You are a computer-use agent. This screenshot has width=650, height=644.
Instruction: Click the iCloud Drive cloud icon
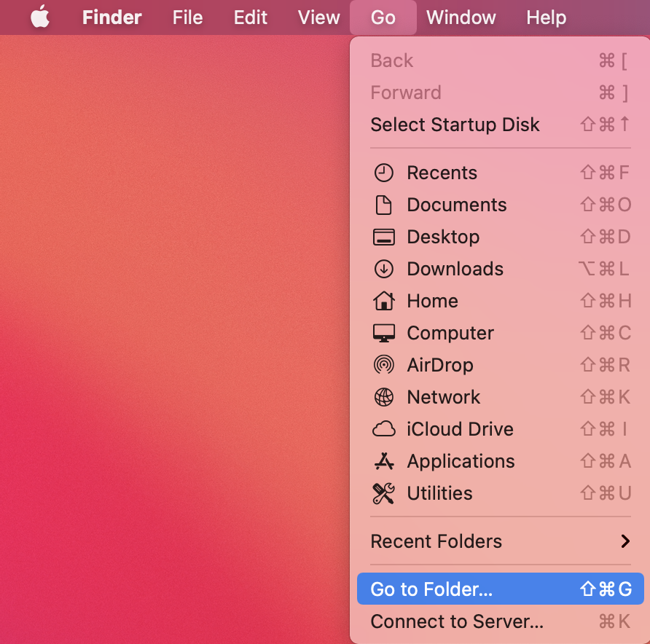click(383, 429)
